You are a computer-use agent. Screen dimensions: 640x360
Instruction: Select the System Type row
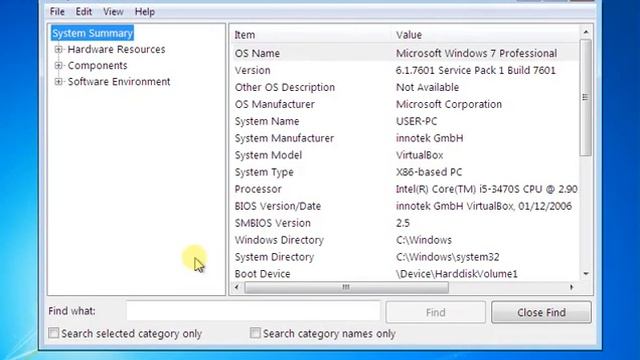(x=405, y=172)
